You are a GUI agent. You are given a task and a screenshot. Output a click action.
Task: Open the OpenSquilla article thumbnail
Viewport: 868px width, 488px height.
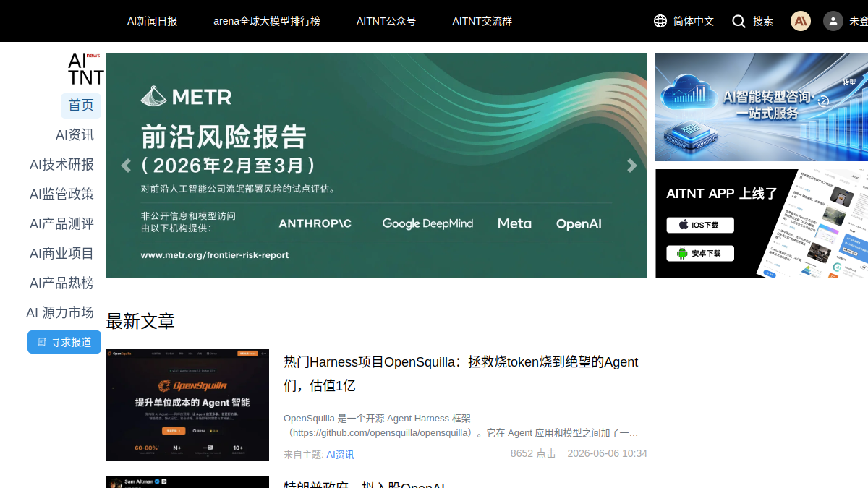(187, 405)
